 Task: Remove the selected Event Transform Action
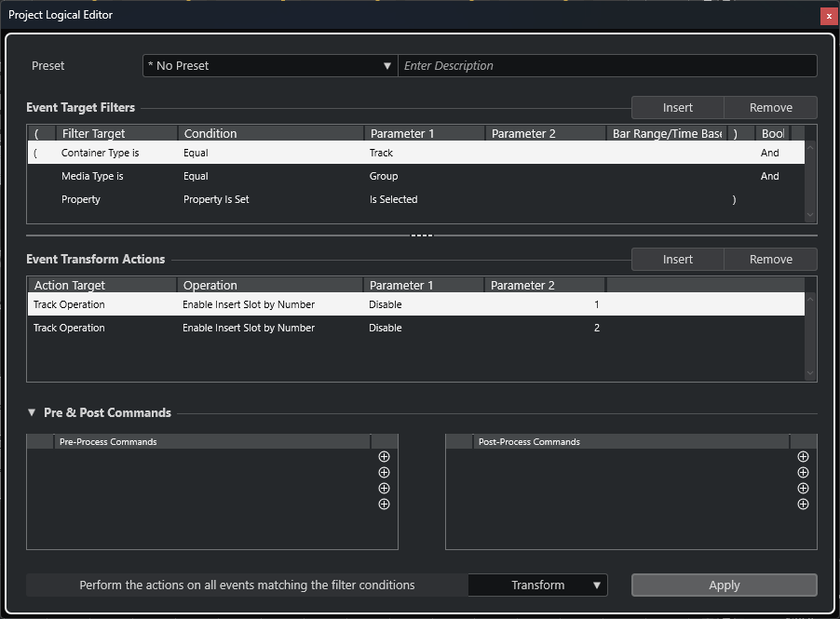pyautogui.click(x=770, y=260)
